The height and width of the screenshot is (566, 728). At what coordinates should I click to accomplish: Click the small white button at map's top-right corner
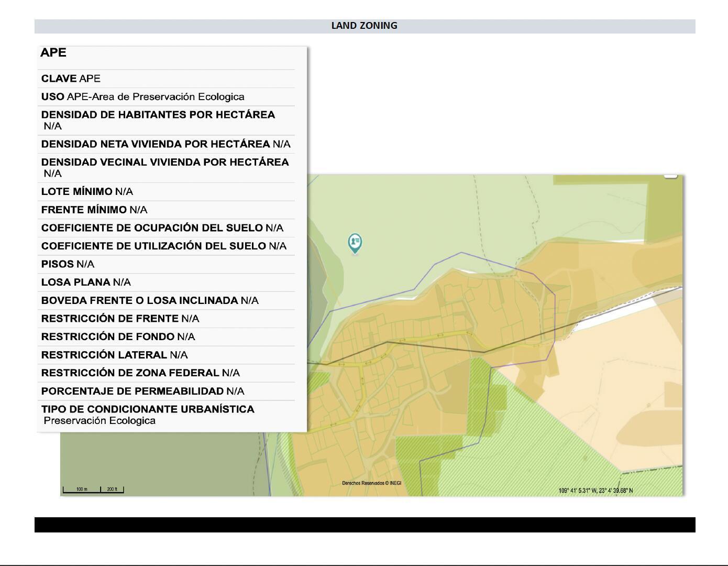click(671, 176)
